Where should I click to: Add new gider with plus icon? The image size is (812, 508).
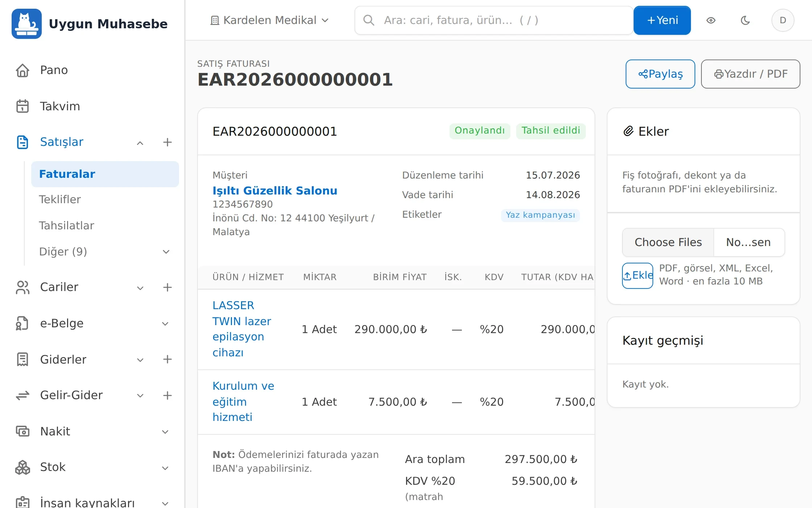tap(167, 359)
